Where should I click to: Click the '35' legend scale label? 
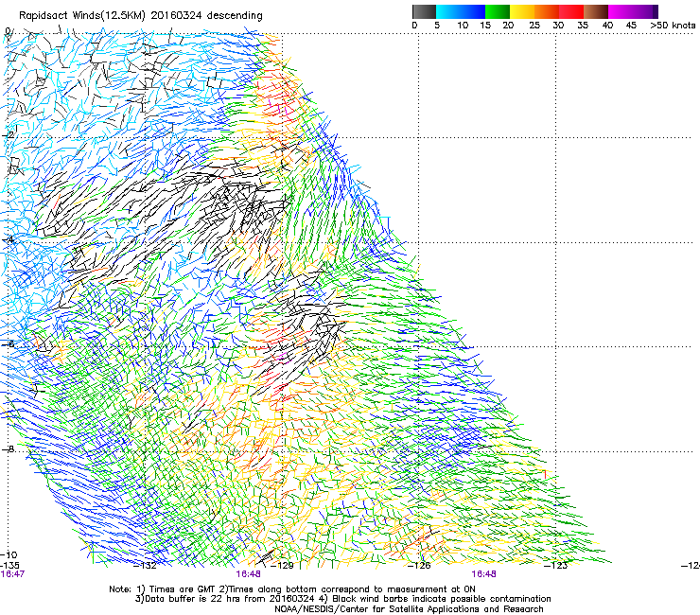point(583,26)
